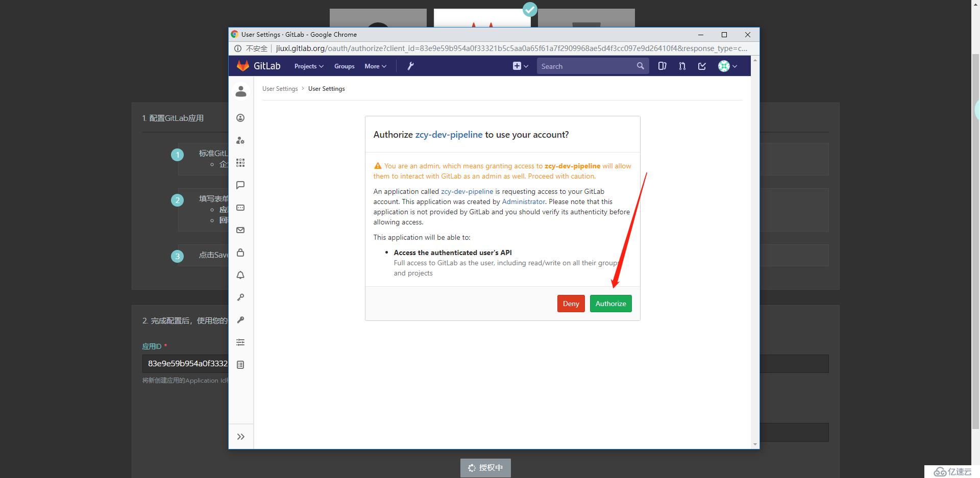This screenshot has width=980, height=478.
Task: Click zcy-dev-pipeline link in heading
Action: point(449,135)
